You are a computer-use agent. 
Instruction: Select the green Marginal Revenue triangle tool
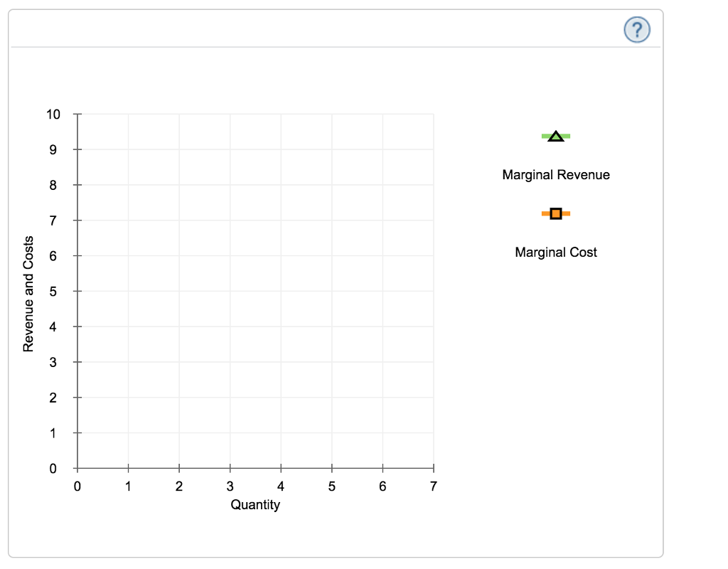pos(556,136)
